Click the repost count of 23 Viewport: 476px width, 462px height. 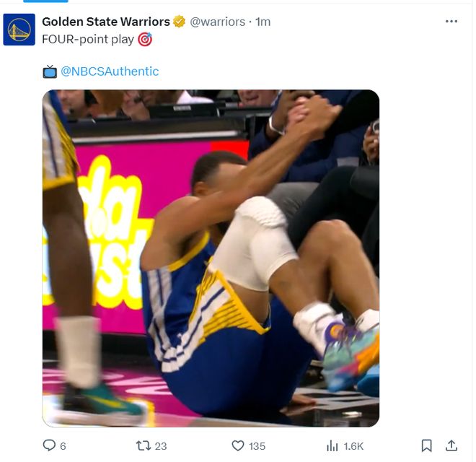tap(161, 446)
